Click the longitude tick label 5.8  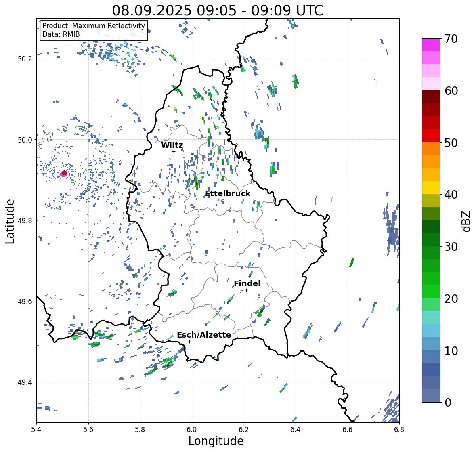140,429
